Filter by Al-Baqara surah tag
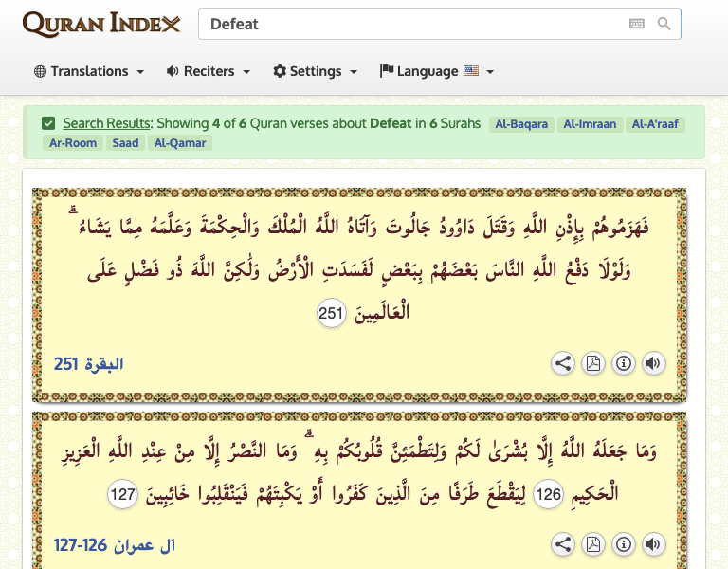728x569 pixels. coord(521,124)
